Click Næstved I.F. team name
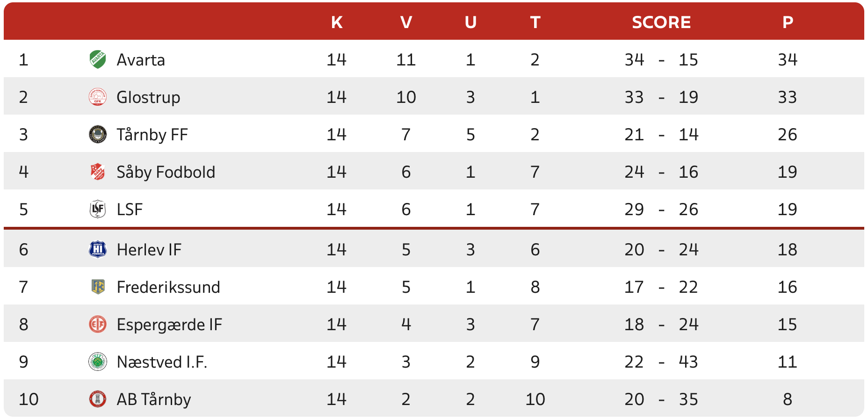 162,362
